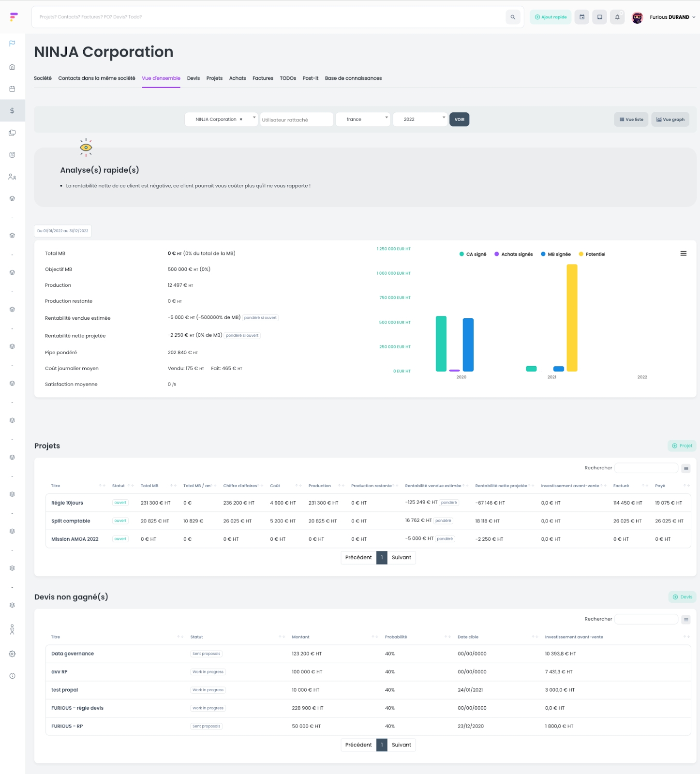Open the Devis tab
The height and width of the screenshot is (774, 700).
point(194,78)
